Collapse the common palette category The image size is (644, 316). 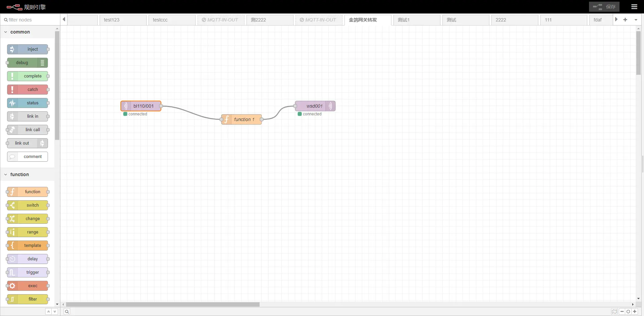click(x=6, y=32)
